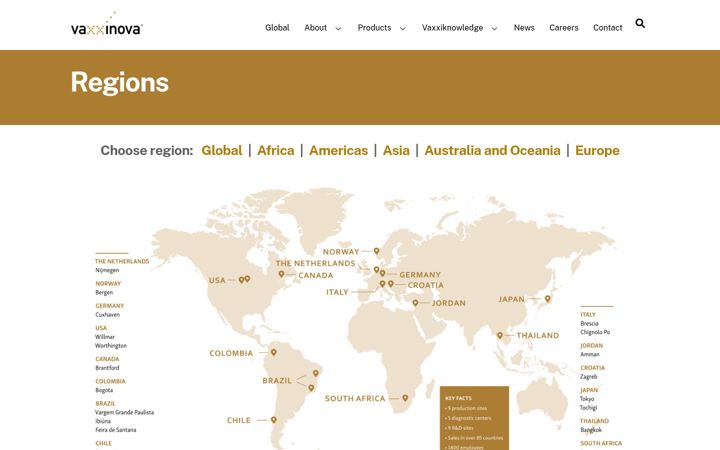Click Amman in the right list
The image size is (720, 450).
[590, 354]
